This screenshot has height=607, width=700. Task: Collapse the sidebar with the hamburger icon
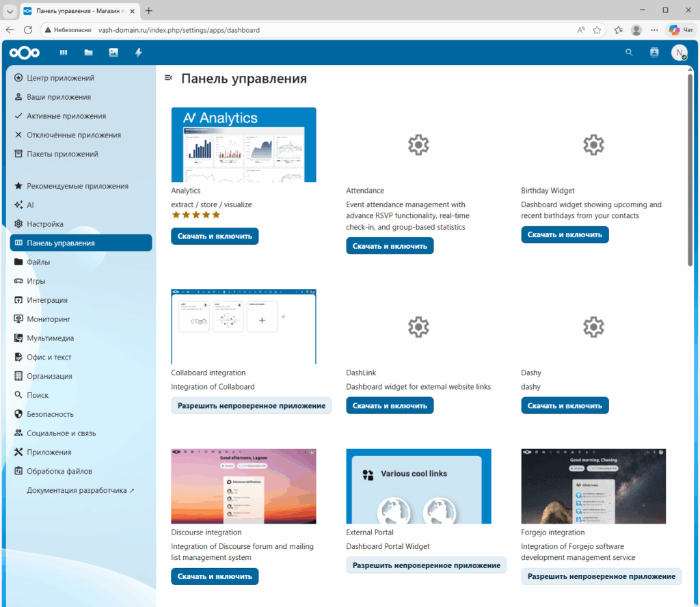(x=168, y=77)
